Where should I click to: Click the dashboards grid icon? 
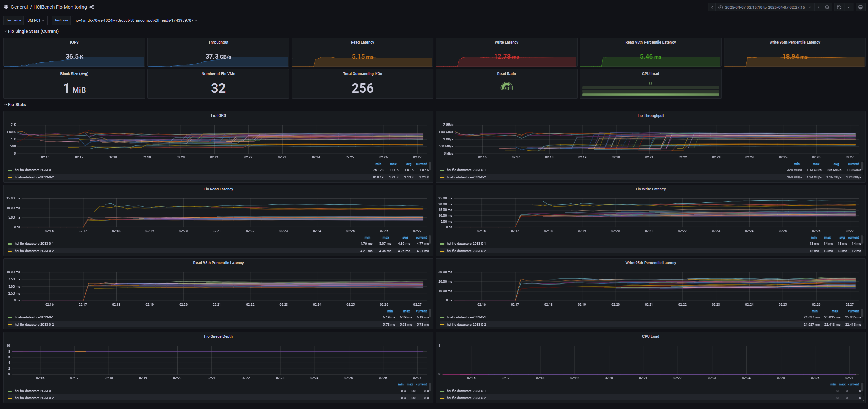tap(6, 7)
